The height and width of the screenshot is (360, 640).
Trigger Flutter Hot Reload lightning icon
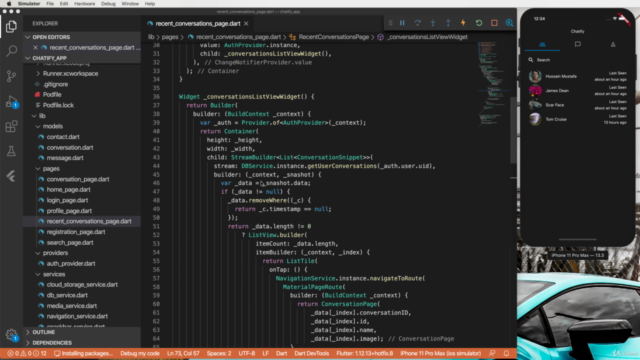click(463, 23)
